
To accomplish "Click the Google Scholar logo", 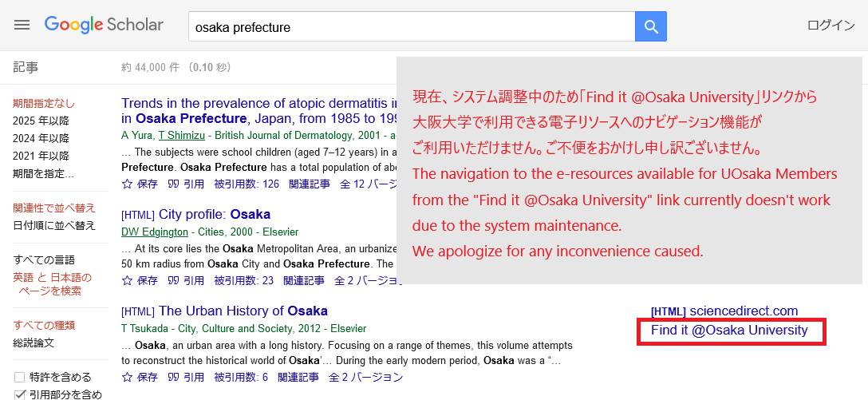I will click(104, 25).
